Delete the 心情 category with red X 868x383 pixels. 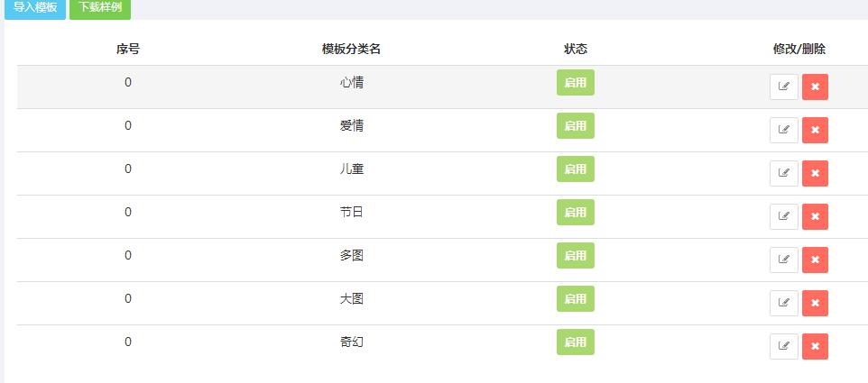[x=815, y=87]
